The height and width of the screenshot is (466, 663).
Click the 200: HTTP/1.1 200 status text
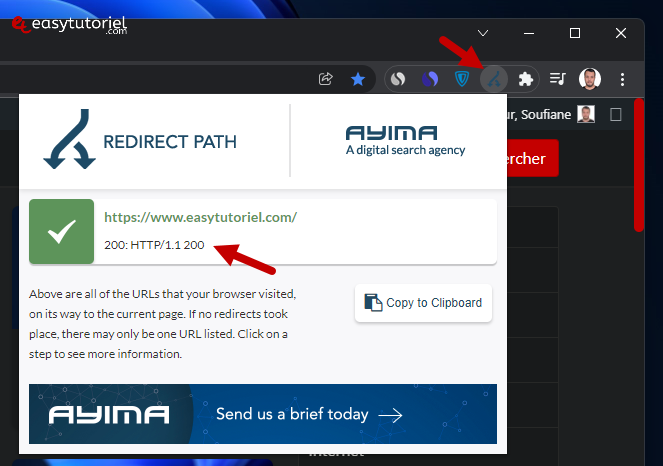coord(154,245)
